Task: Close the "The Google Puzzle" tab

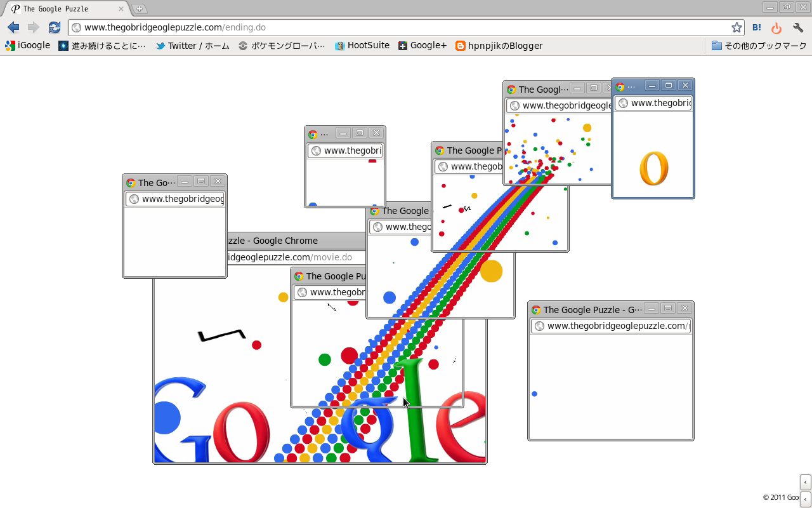Action: tap(121, 9)
